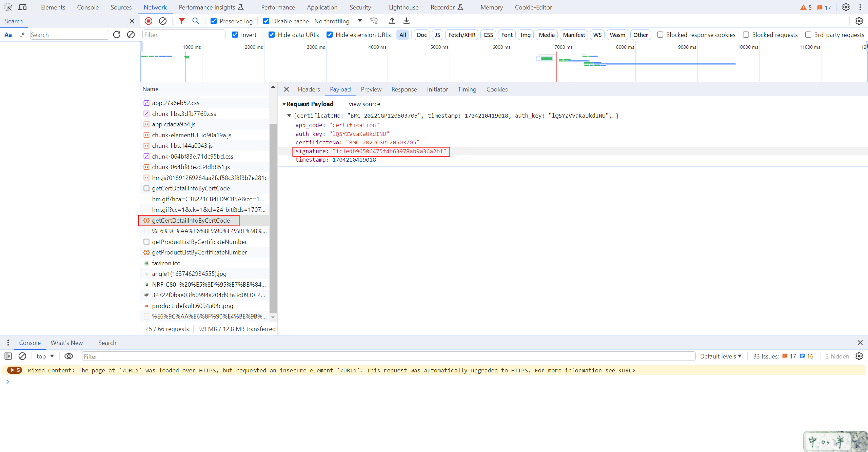Click the network Filter input field
This screenshot has height=452, width=868.
(184, 35)
